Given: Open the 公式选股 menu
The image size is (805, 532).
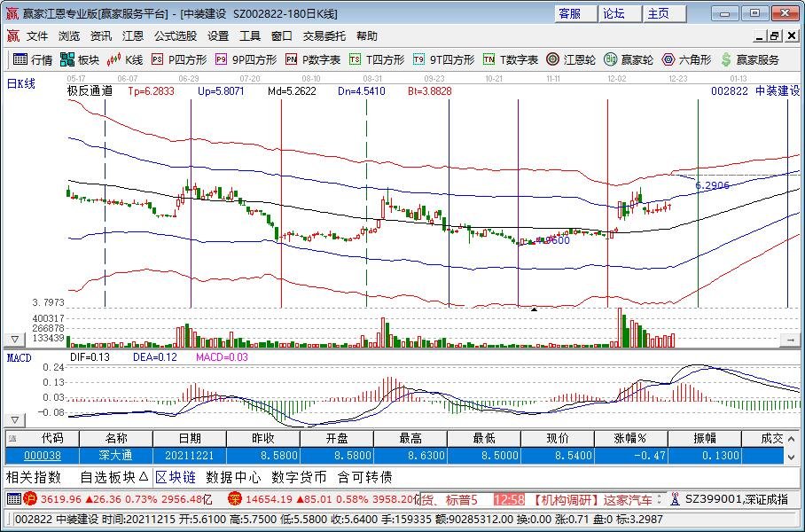Looking at the screenshot, I should point(175,36).
